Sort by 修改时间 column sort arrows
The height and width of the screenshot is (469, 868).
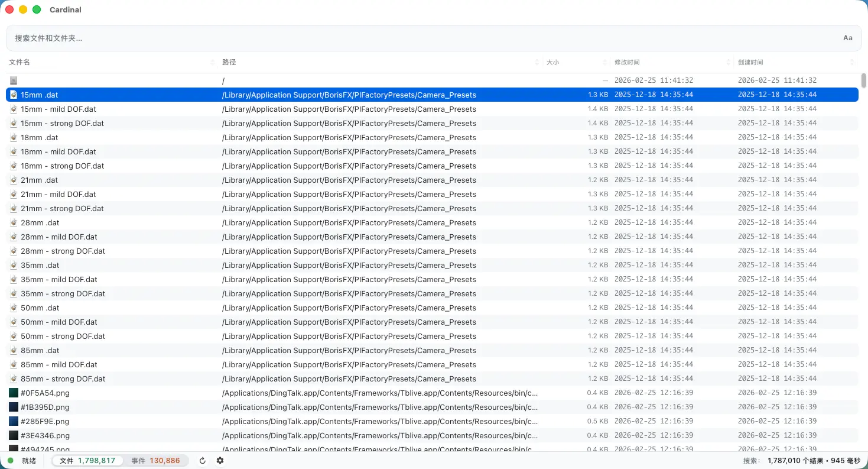pos(728,62)
